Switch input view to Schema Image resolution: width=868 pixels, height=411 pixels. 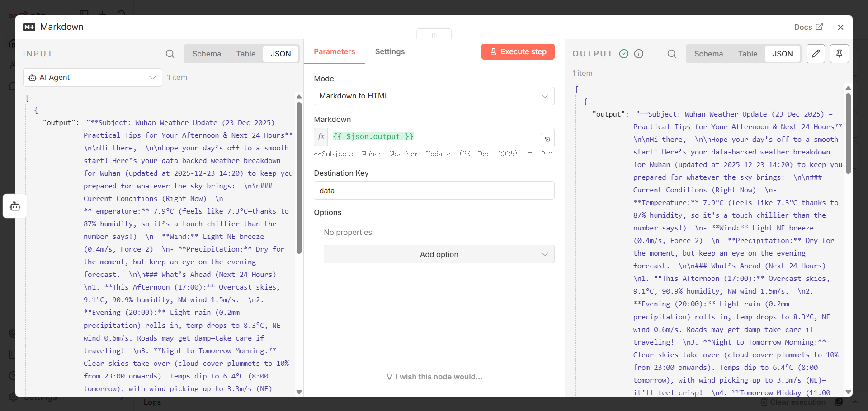click(x=207, y=54)
